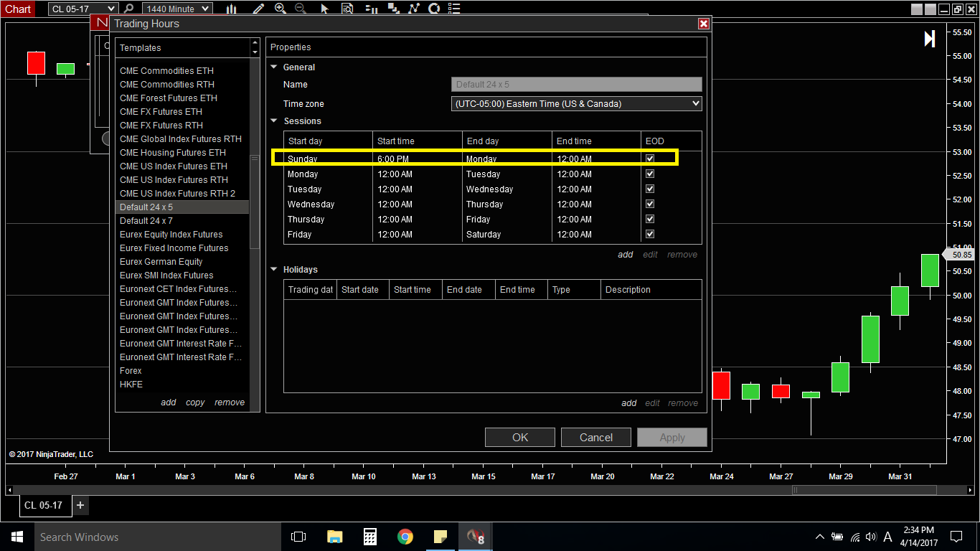Viewport: 980px width, 551px height.
Task: Select the drawing tools pencil icon
Action: 258,9
